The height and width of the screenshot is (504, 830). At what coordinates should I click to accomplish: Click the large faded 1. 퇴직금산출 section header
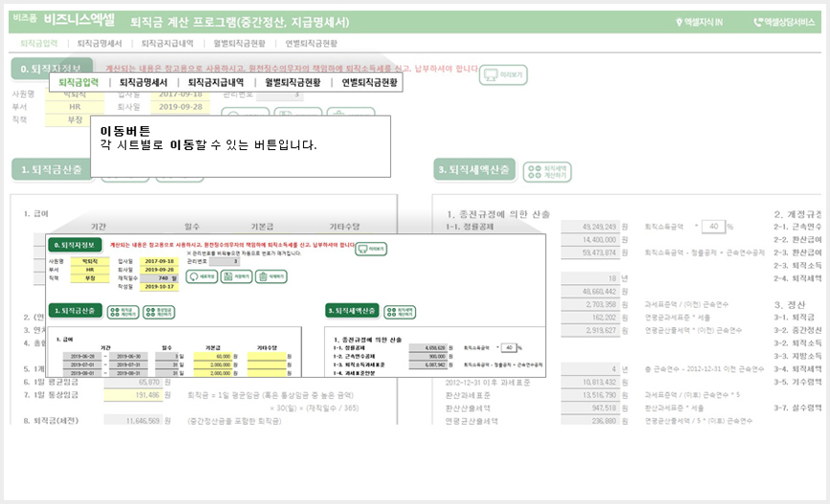(x=52, y=170)
